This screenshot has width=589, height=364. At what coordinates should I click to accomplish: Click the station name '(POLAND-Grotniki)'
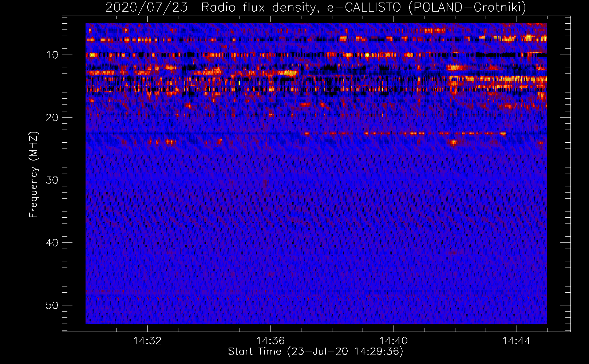(467, 8)
